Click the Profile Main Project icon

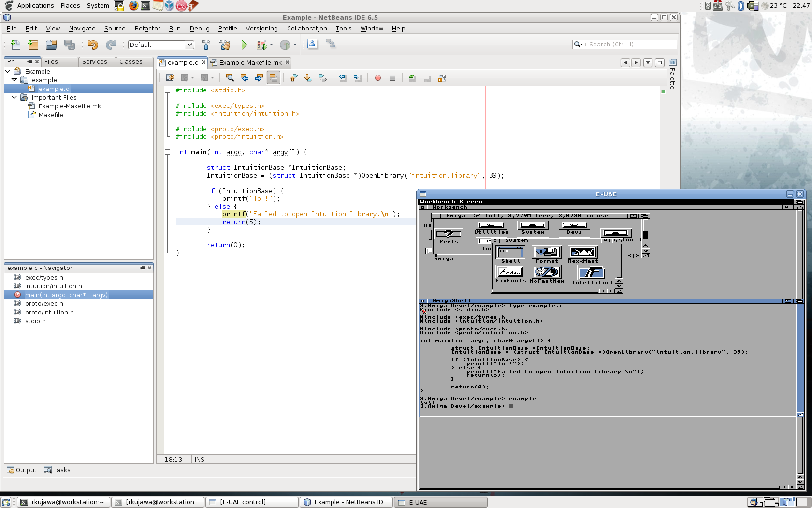coord(285,45)
